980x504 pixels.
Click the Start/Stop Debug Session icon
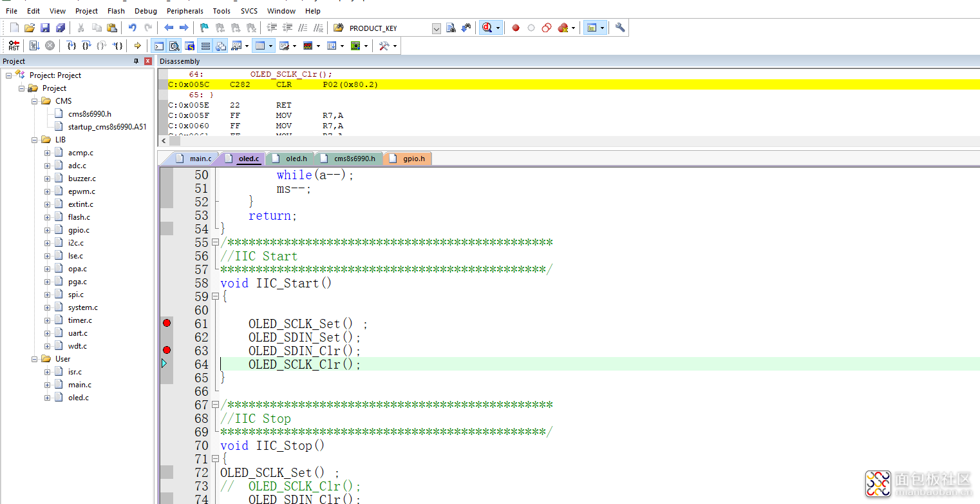click(x=487, y=28)
